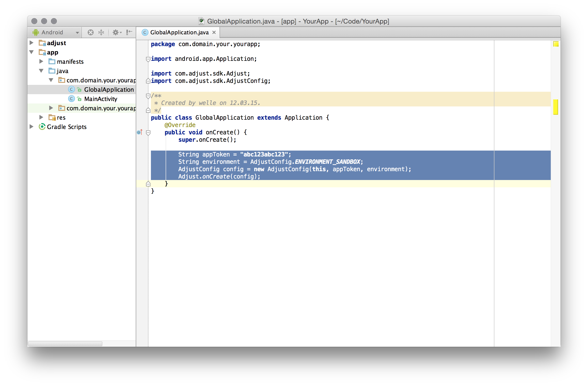Collapse the java folder
This screenshot has width=588, height=386.
[41, 71]
